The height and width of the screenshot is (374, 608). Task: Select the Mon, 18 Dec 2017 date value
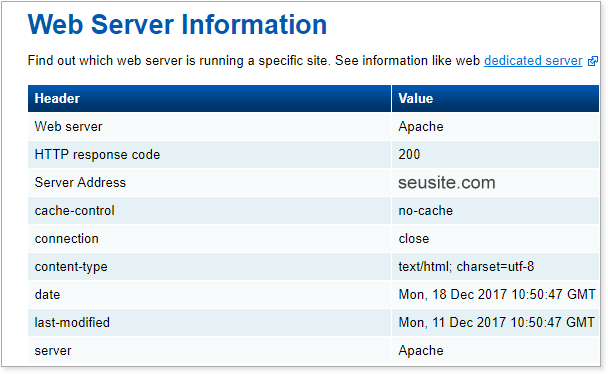tap(497, 295)
